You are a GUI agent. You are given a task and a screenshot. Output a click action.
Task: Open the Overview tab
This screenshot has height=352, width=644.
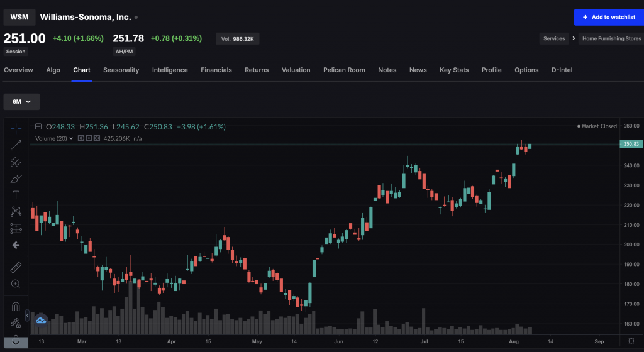(18, 70)
